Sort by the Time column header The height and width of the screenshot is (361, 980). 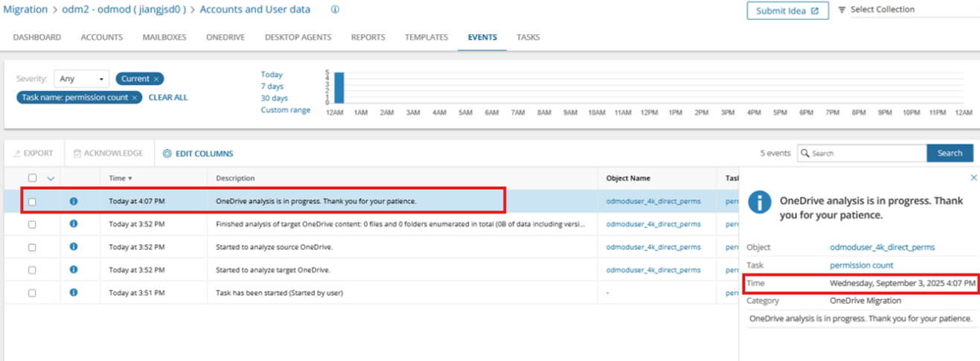pos(121,178)
